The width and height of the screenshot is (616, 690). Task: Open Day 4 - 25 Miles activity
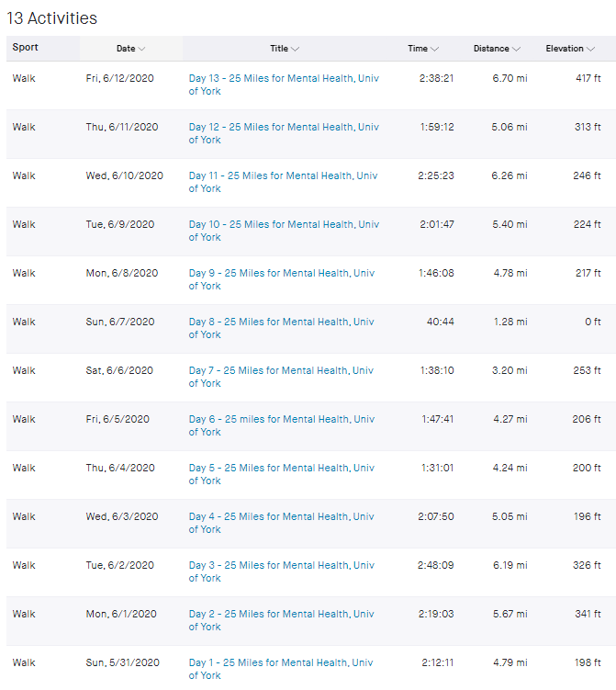tap(282, 523)
